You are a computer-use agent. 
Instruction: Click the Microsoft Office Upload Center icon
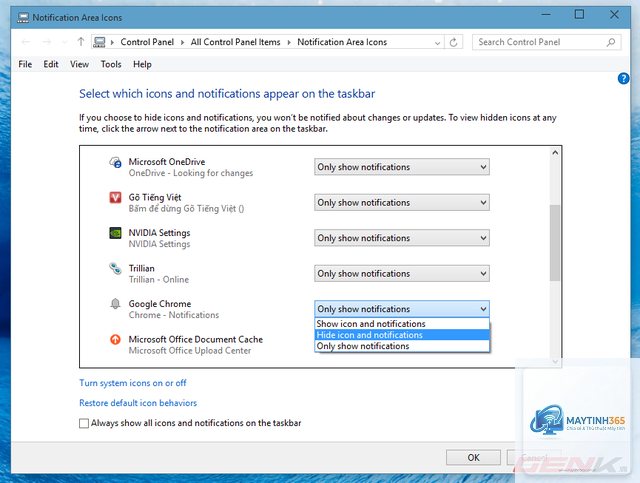[x=115, y=339]
